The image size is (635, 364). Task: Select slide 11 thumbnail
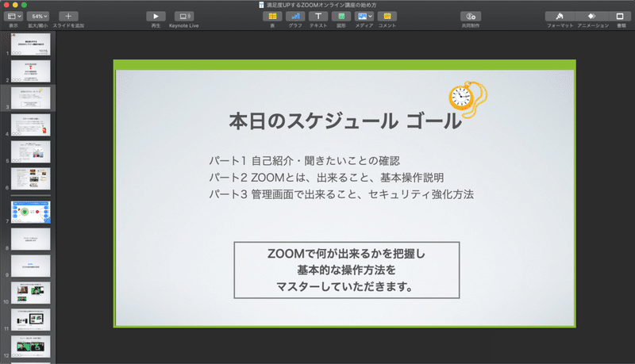31,320
